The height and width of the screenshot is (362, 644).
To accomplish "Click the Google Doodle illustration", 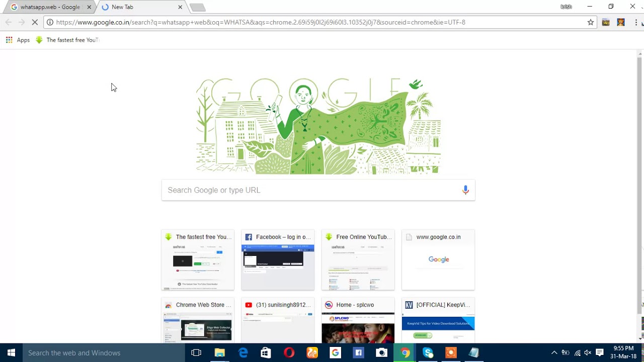I will [318, 126].
